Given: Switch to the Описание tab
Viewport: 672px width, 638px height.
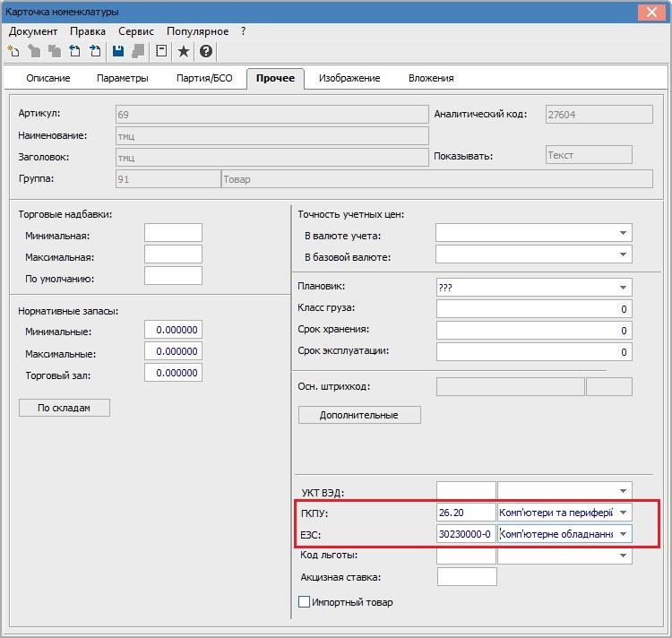Looking at the screenshot, I should pos(48,78).
